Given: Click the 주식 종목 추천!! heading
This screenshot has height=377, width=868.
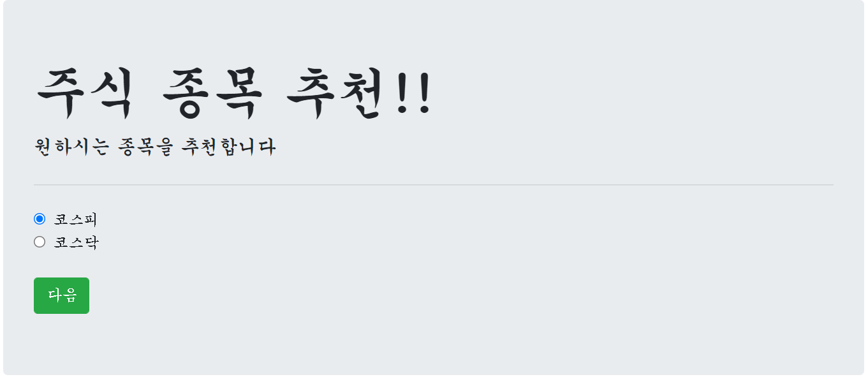Looking at the screenshot, I should coord(234,92).
